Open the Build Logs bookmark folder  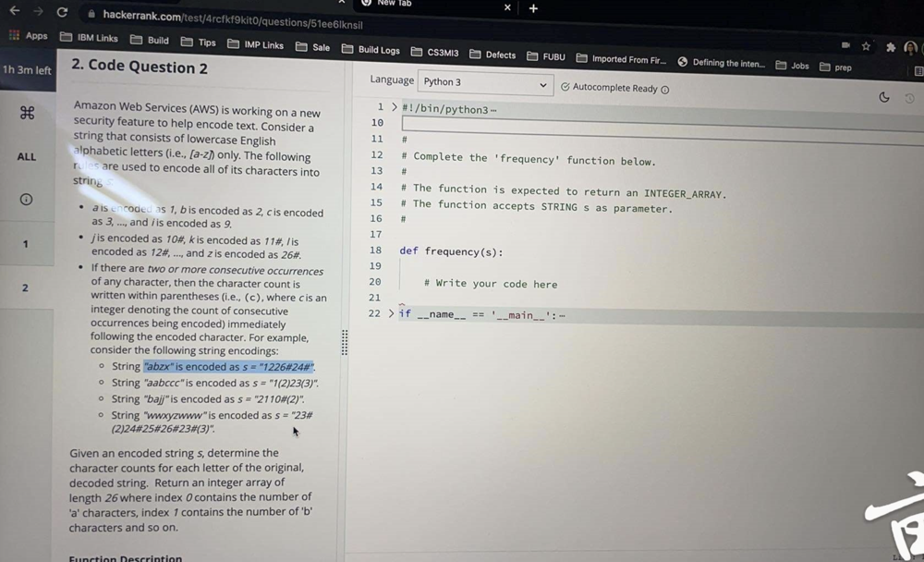coord(371,50)
